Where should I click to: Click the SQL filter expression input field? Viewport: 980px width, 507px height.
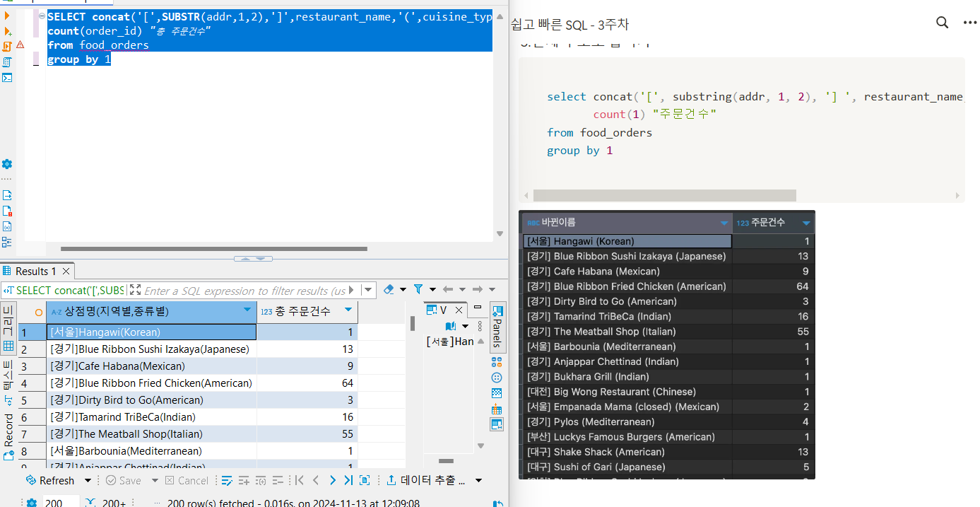click(x=245, y=291)
